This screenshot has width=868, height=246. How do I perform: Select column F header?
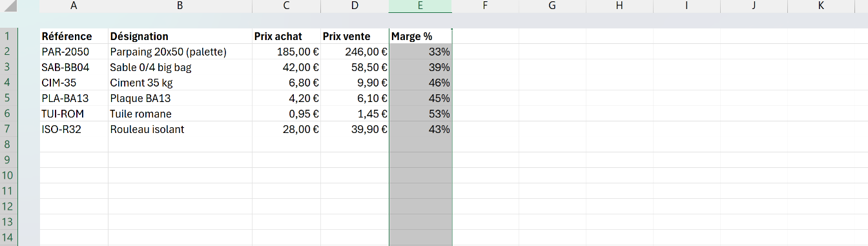pyautogui.click(x=485, y=6)
